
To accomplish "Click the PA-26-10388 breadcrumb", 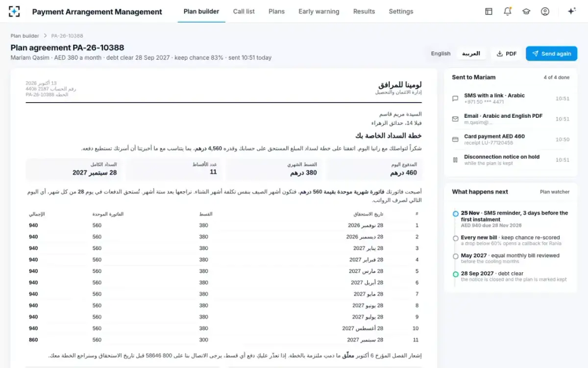I will coord(67,36).
